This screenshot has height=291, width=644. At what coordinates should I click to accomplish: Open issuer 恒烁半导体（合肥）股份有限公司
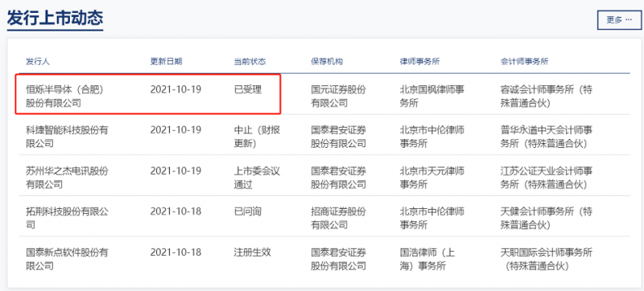click(x=66, y=96)
